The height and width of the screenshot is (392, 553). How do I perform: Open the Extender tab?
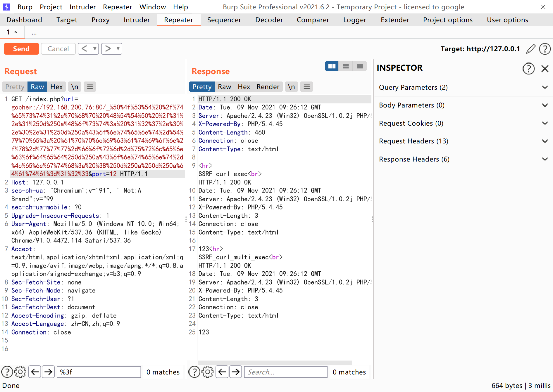tap(395, 20)
